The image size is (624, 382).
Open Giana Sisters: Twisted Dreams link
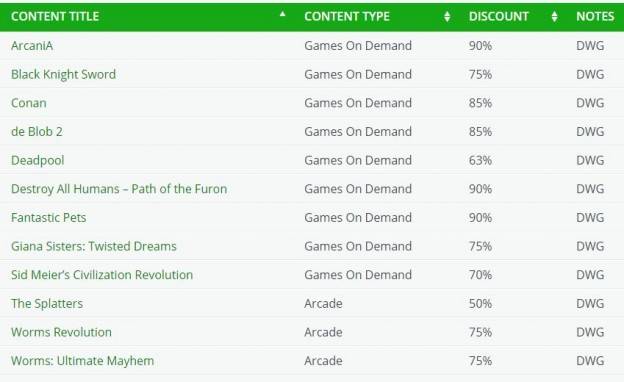pyautogui.click(x=94, y=246)
